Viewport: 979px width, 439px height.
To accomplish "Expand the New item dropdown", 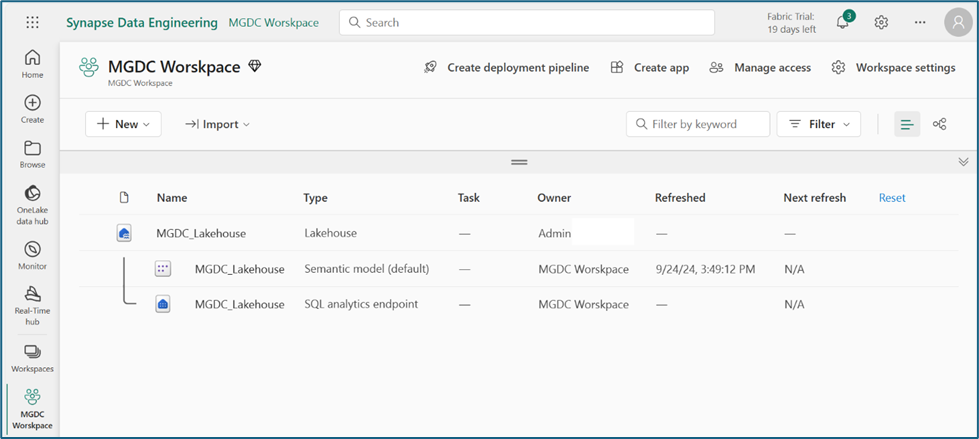I will [123, 124].
